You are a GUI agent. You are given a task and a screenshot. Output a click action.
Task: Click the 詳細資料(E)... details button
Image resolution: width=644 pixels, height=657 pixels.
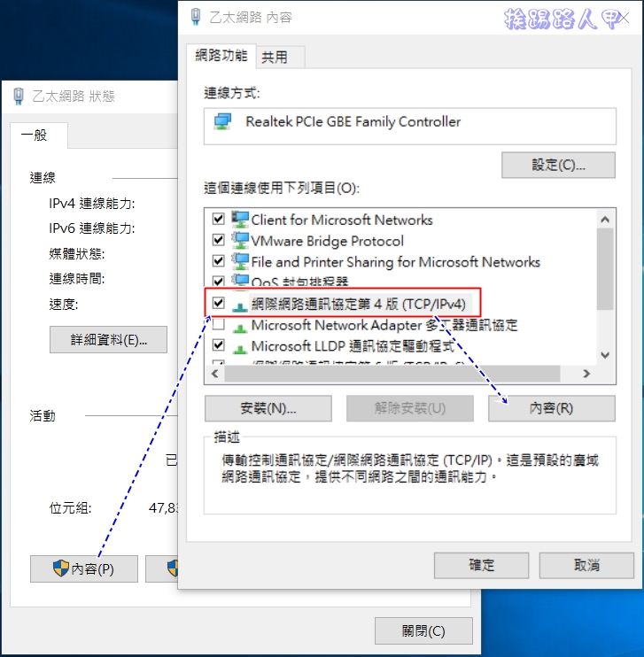pyautogui.click(x=108, y=339)
